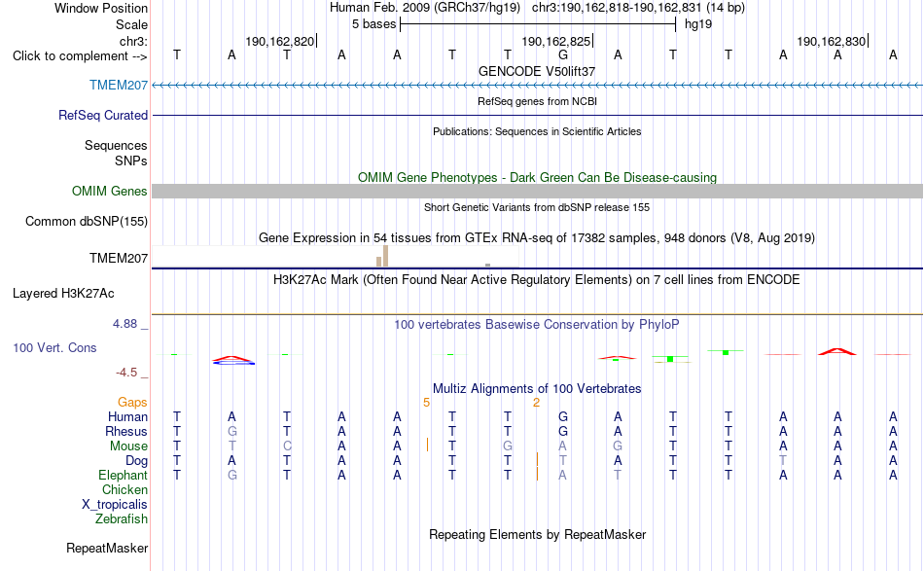The image size is (924, 571).
Task: Click the orange Gaps label
Action: (132, 402)
